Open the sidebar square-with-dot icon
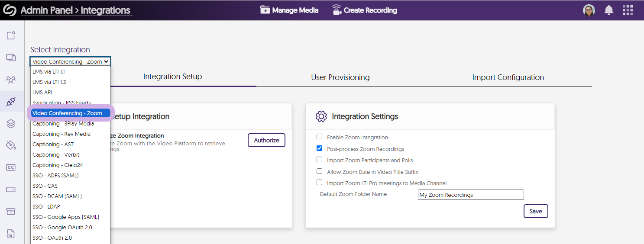The image size is (644, 244). (x=11, y=35)
